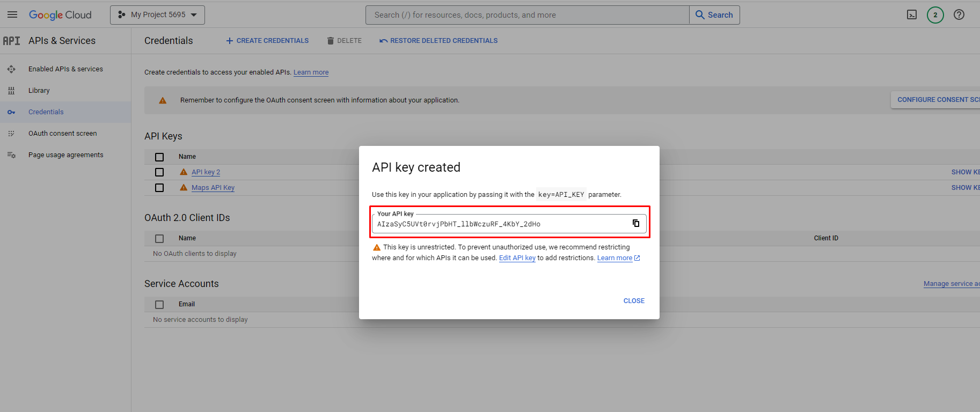Open the hamburger navigation menu

[12, 14]
